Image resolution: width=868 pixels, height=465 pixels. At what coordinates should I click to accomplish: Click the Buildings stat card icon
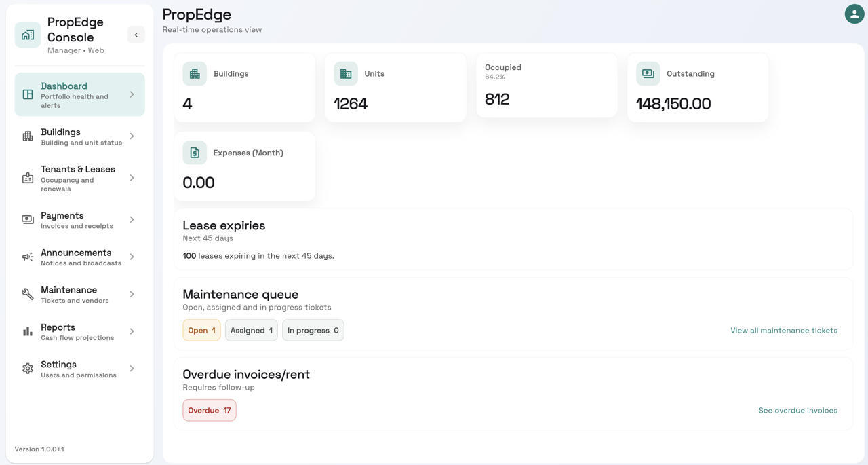[195, 73]
